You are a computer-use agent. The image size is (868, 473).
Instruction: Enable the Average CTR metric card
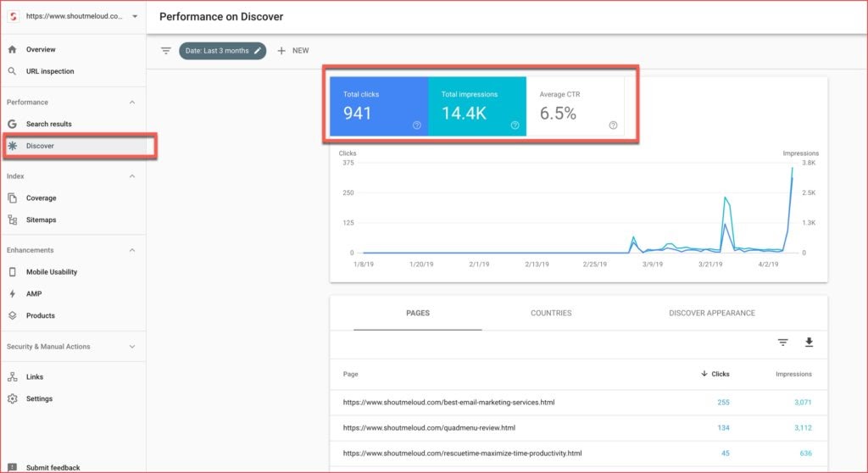point(575,106)
